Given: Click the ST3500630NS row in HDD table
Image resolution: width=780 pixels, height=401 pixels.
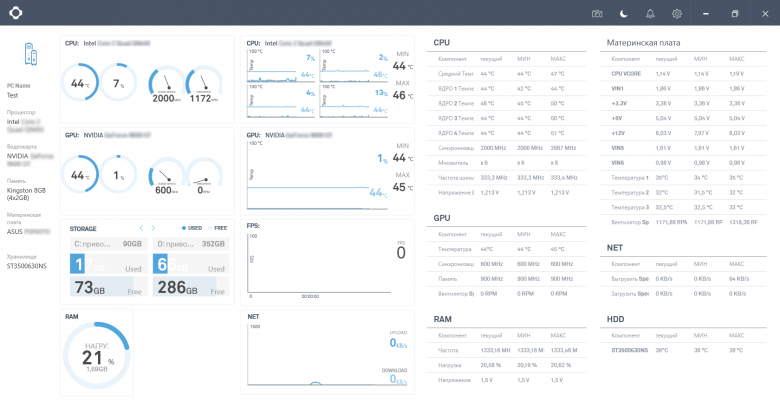Looking at the screenshot, I should (686, 350).
